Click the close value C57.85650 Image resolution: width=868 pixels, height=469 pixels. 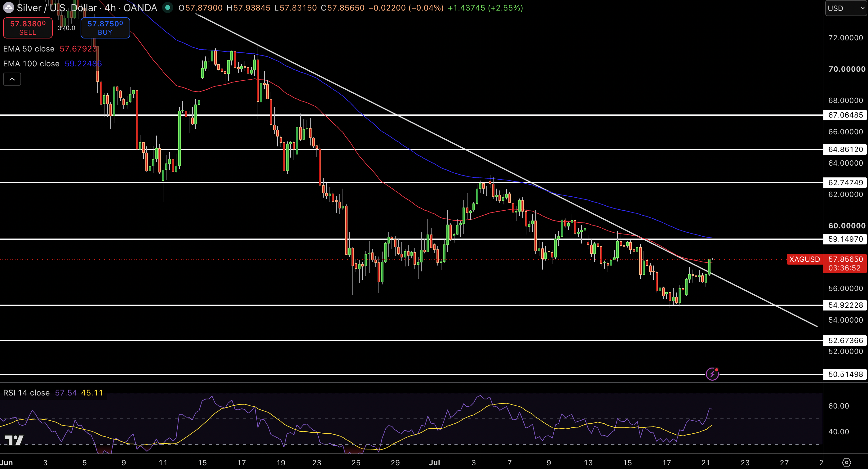pyautogui.click(x=343, y=8)
